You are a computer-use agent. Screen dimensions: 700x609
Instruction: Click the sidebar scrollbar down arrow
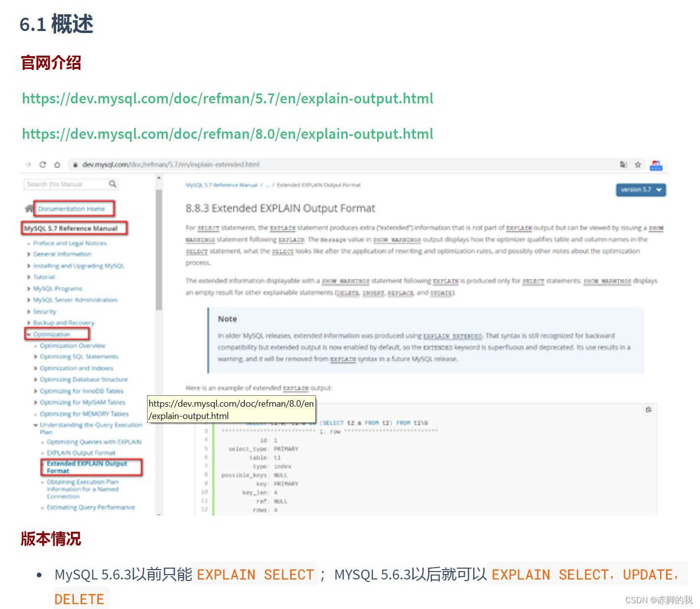point(159,513)
